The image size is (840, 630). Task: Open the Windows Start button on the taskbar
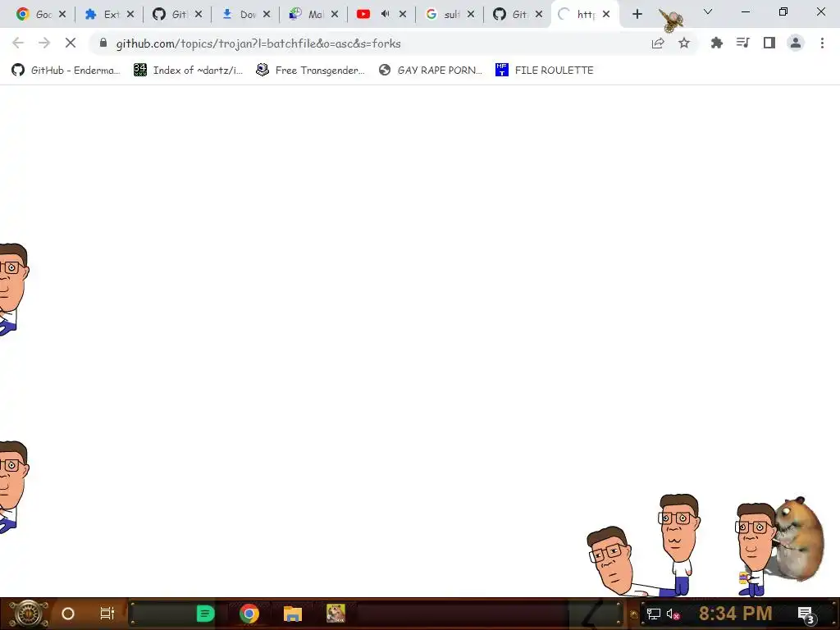coord(28,614)
